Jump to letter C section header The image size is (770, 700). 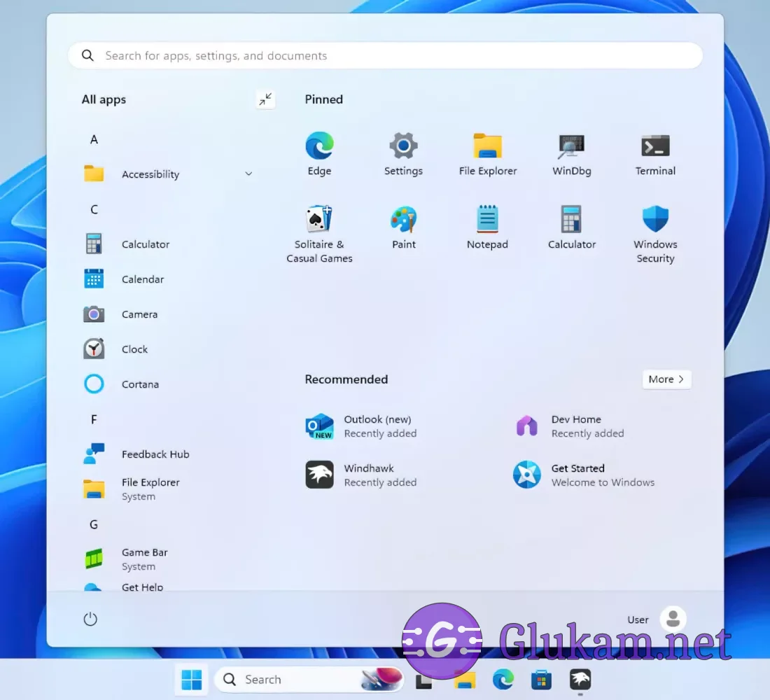94,209
